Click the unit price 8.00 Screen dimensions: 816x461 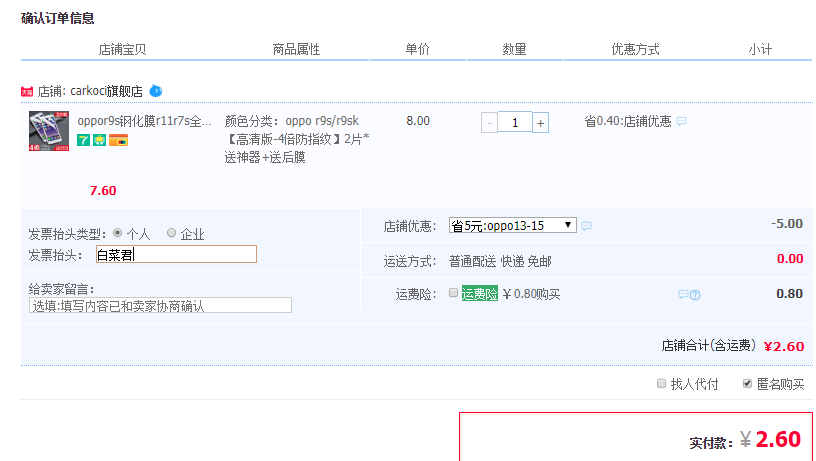(x=418, y=121)
